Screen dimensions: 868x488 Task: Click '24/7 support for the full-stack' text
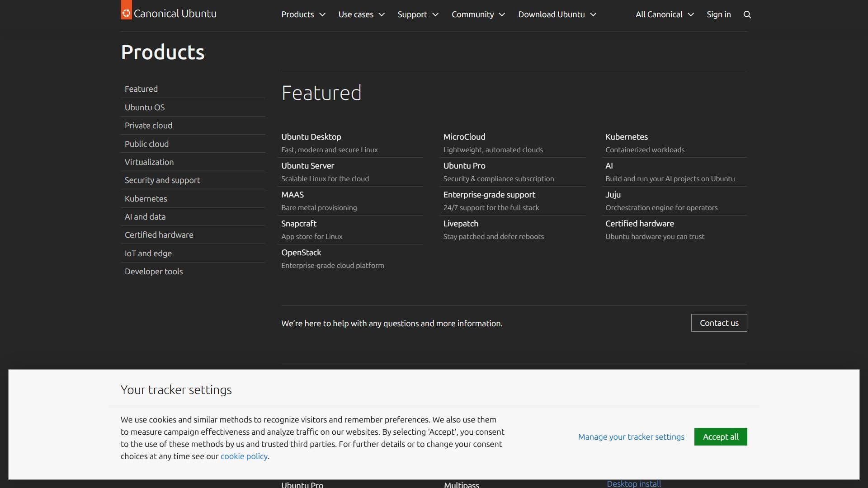tap(491, 208)
